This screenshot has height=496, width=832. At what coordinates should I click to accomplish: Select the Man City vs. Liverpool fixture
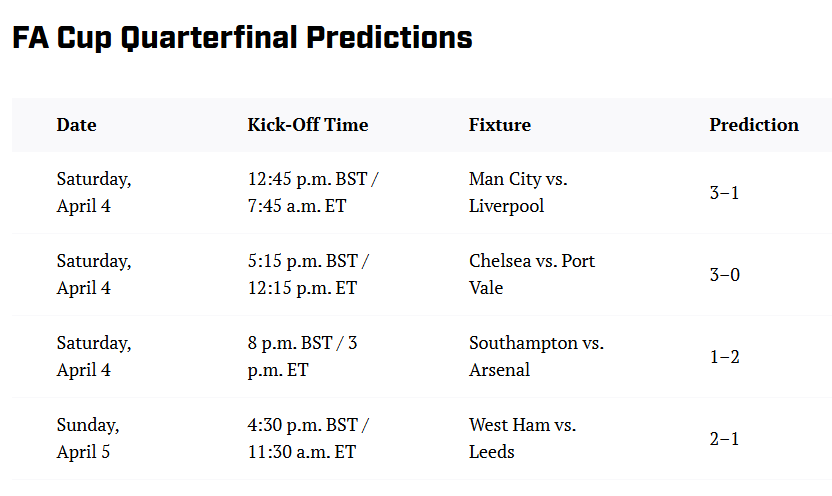pyautogui.click(x=518, y=192)
